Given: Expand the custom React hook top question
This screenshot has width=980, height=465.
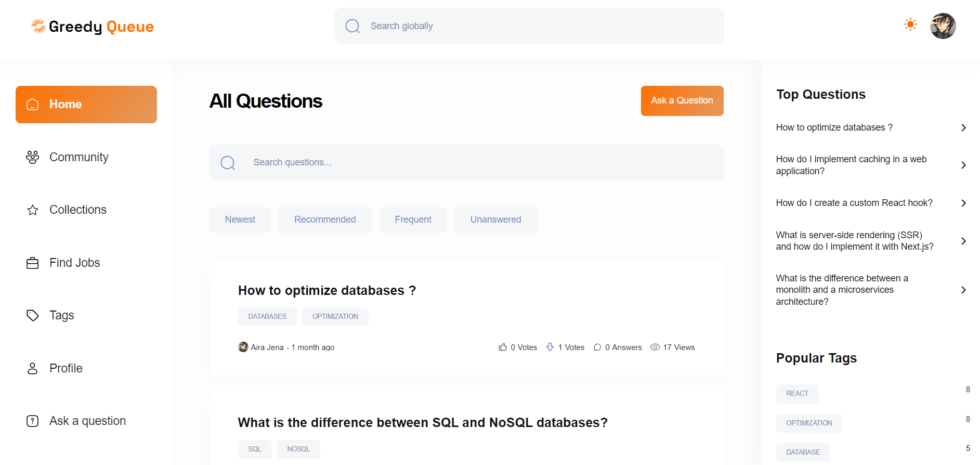Looking at the screenshot, I should (x=963, y=203).
